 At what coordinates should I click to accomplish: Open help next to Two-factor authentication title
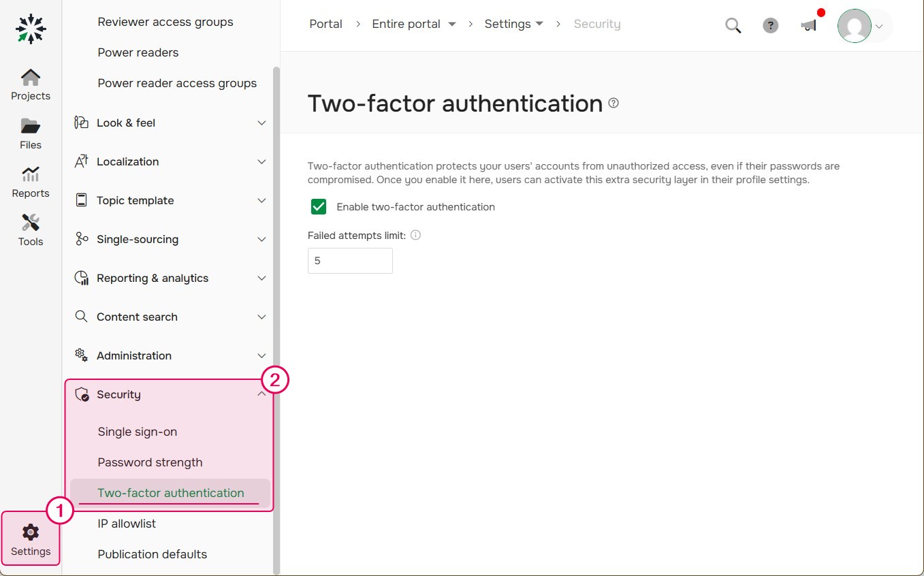pyautogui.click(x=613, y=102)
